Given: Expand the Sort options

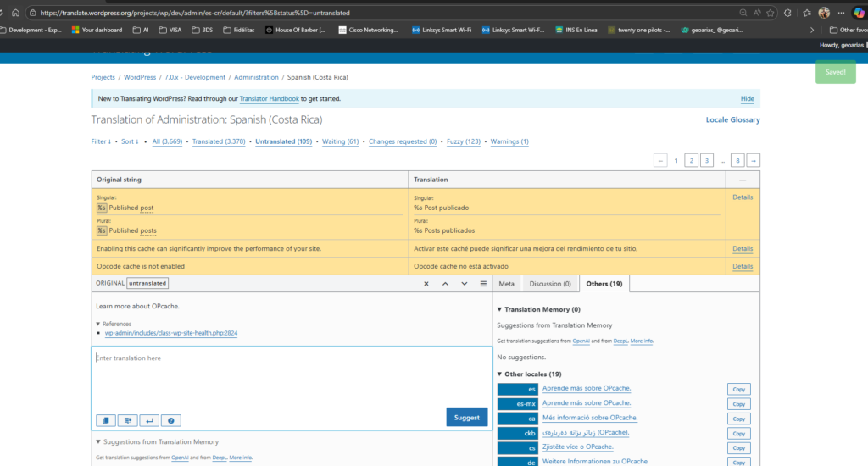Looking at the screenshot, I should tap(130, 141).
